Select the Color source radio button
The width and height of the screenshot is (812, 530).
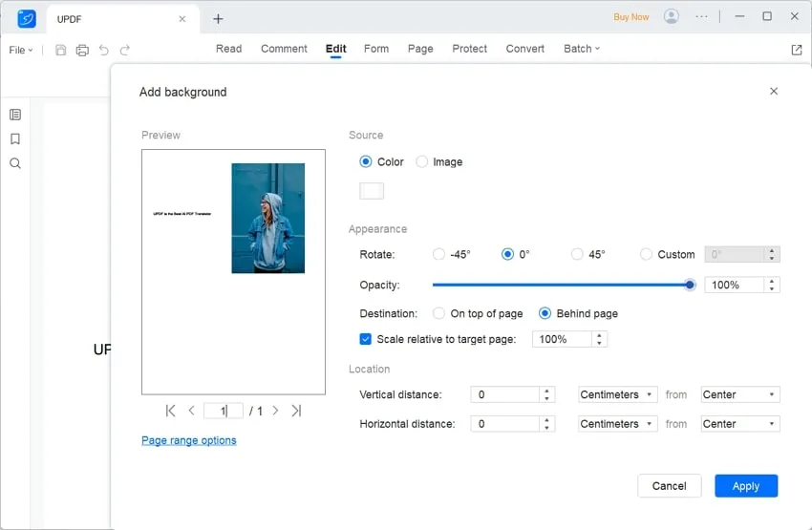(366, 162)
